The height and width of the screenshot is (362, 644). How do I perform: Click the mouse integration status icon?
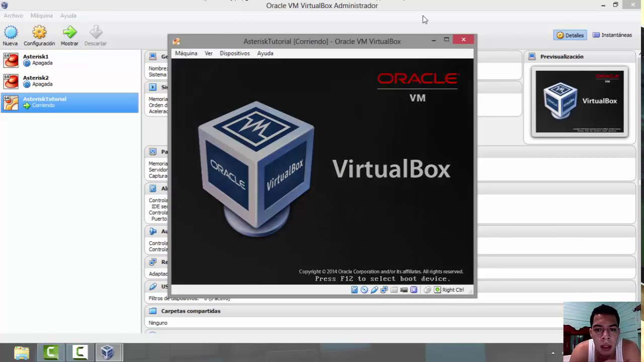[427, 290]
